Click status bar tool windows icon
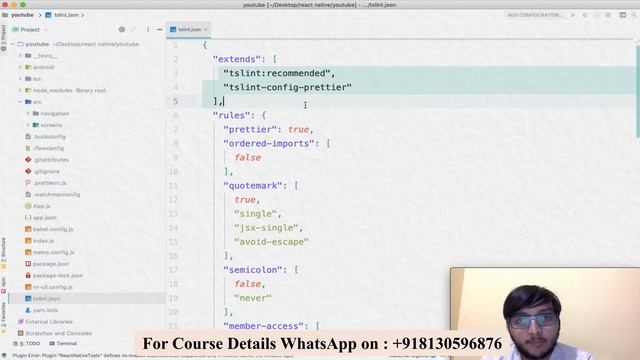This screenshot has height=360, width=640. (4, 356)
